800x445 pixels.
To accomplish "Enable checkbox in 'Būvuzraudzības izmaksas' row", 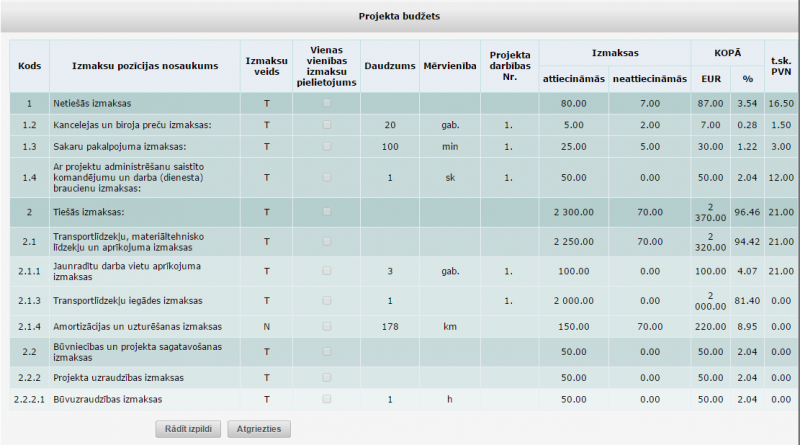I will tap(327, 399).
